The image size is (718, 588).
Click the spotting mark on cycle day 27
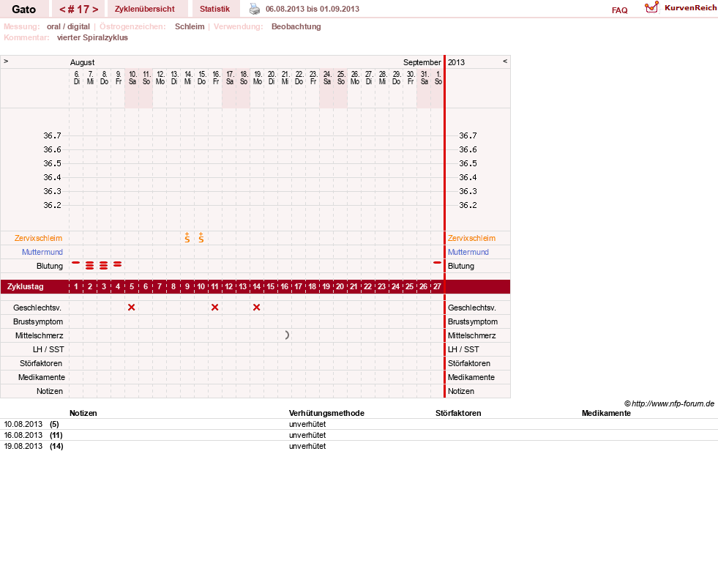point(437,263)
